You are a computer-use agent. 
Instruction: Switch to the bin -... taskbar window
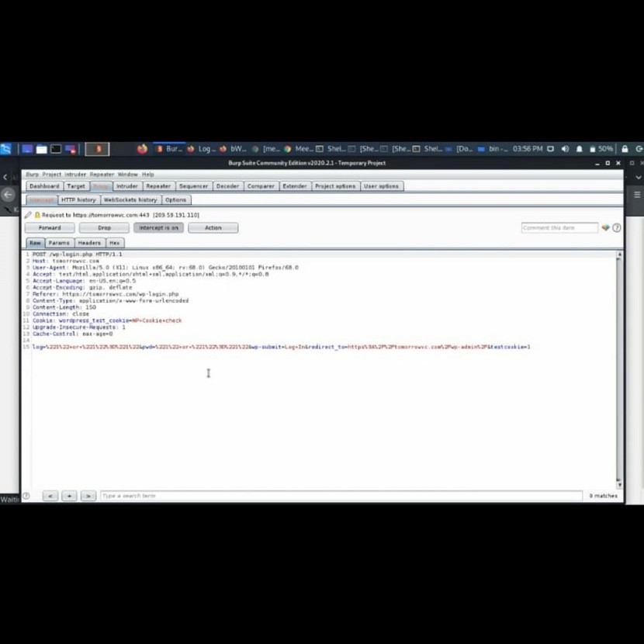[x=492, y=149]
